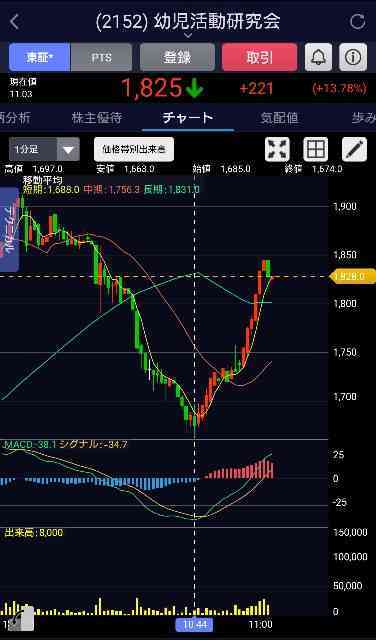Expand the stock name chevron under the title
This screenshot has height=640, width=376.
[188, 36]
